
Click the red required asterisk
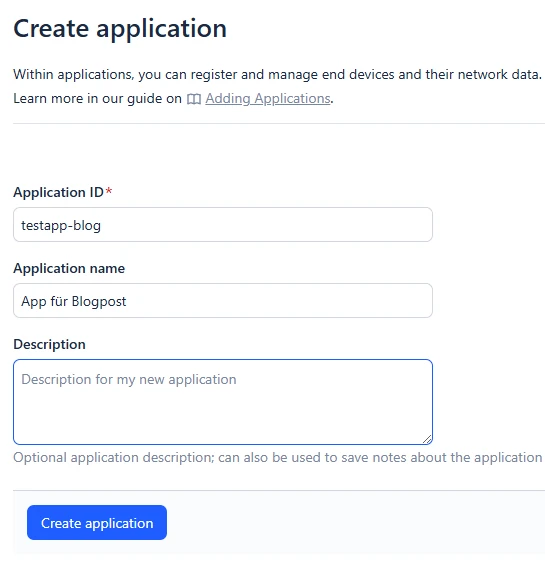tap(109, 191)
